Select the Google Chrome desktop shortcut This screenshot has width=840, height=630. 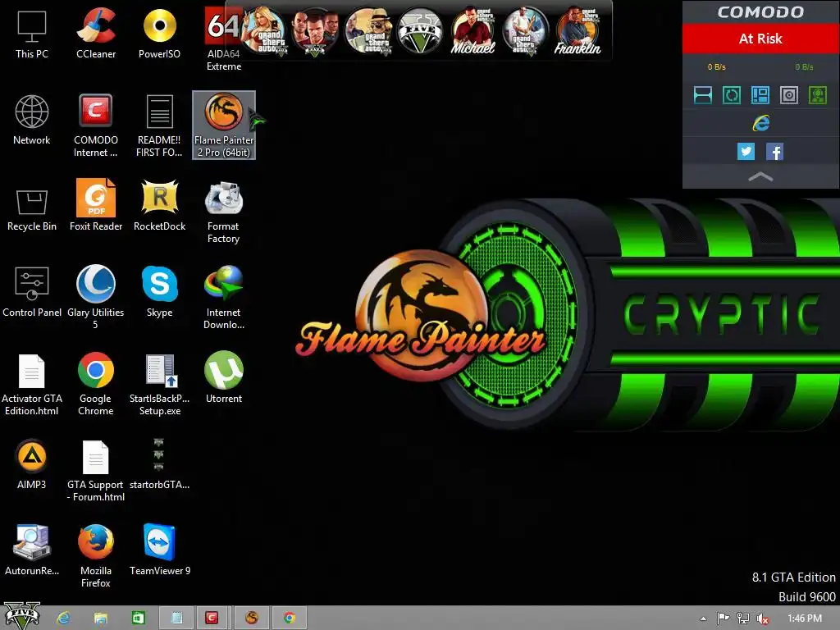[x=96, y=384]
